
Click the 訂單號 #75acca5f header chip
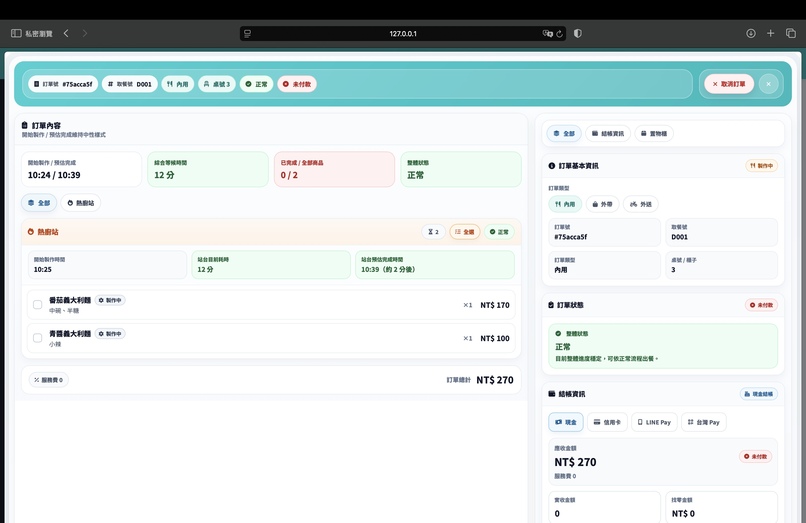pyautogui.click(x=63, y=84)
